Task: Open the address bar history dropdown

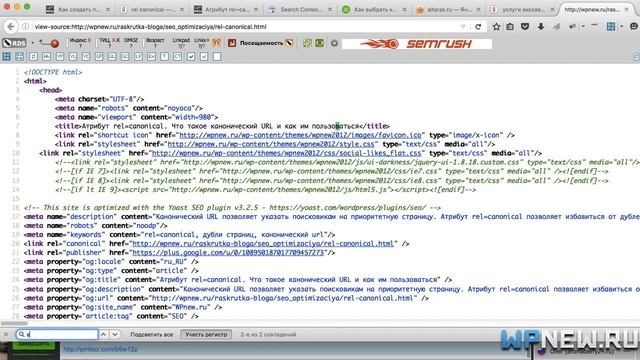Action: click(x=463, y=27)
